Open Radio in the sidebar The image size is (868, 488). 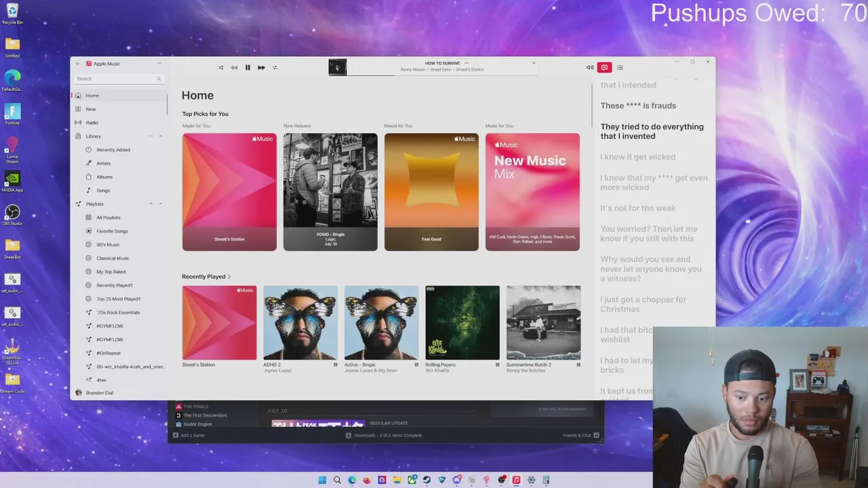(x=119, y=123)
